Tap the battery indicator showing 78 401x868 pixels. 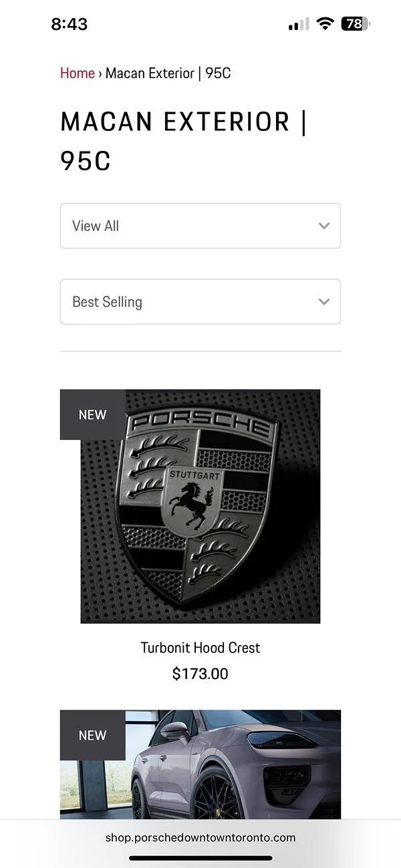pyautogui.click(x=356, y=24)
